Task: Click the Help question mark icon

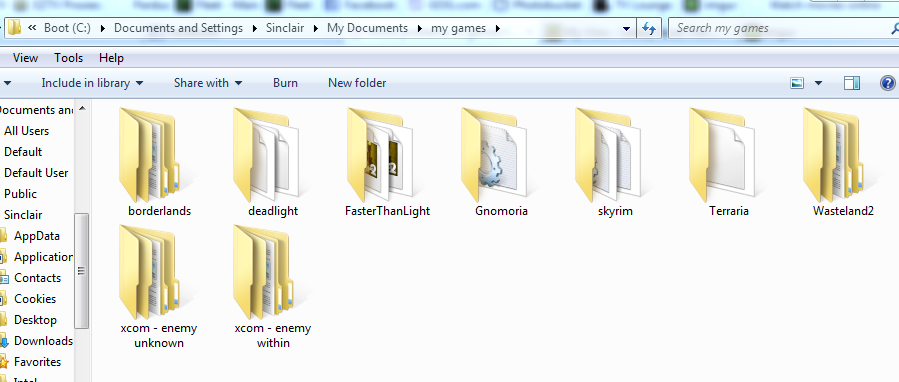Action: [x=888, y=83]
